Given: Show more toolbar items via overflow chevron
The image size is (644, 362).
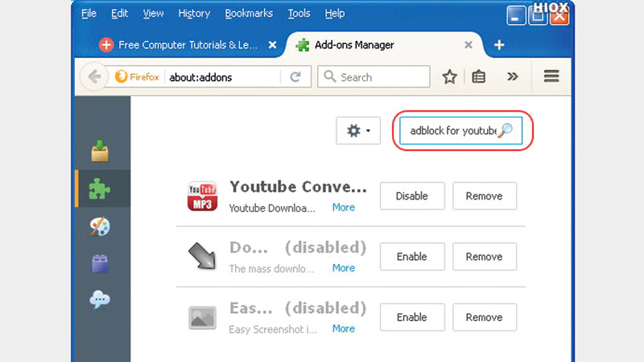Looking at the screenshot, I should 512,77.
